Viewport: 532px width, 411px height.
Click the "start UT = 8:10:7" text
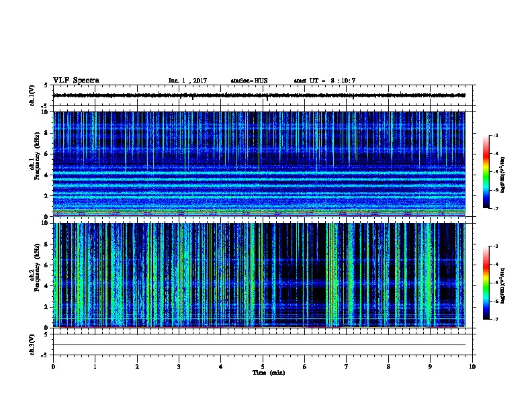(x=324, y=81)
